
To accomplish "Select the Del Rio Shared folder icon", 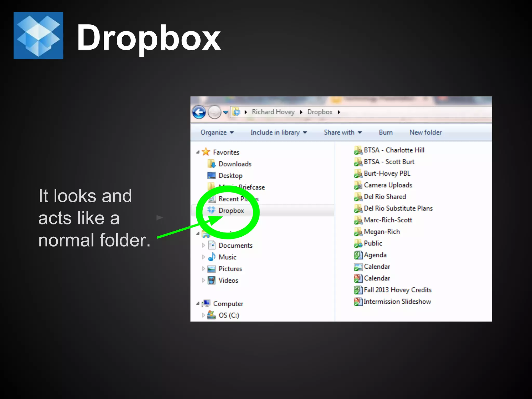I will (358, 197).
